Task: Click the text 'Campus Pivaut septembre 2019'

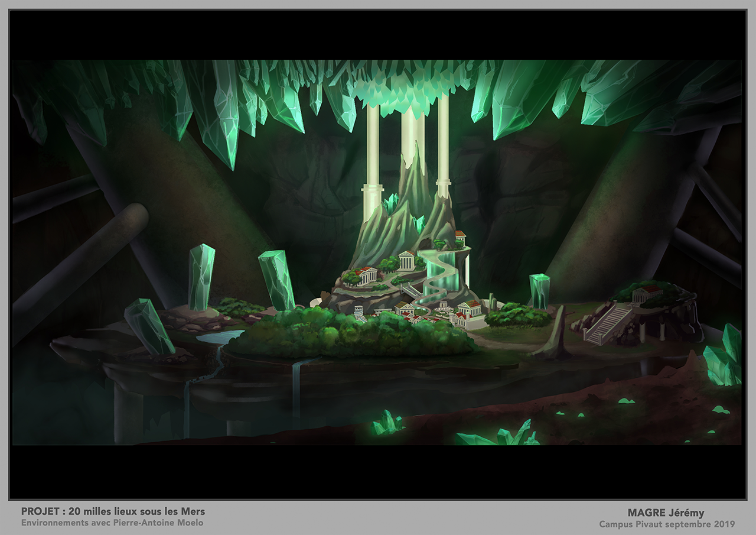Action: (667, 524)
